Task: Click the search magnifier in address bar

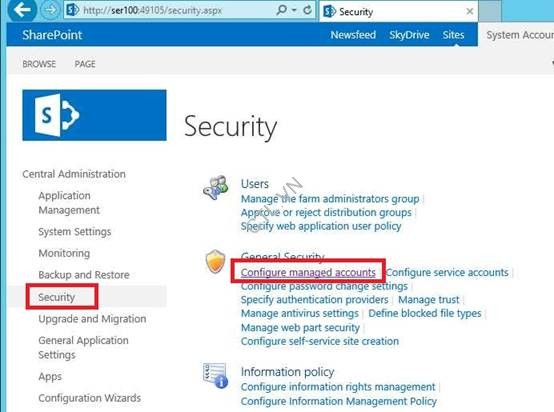Action: point(282,10)
